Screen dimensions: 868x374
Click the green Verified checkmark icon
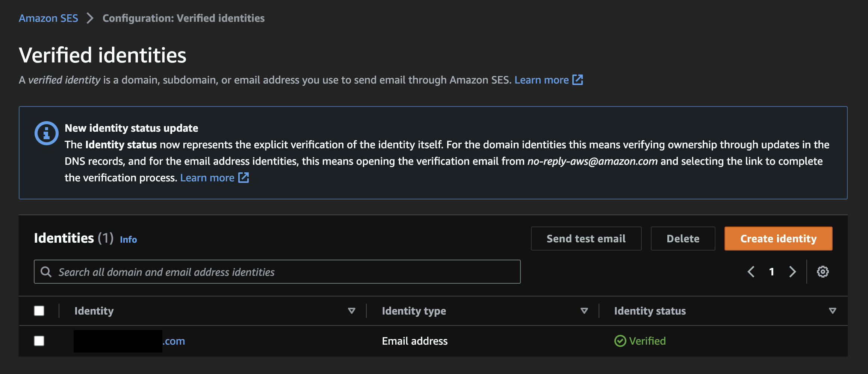(620, 341)
